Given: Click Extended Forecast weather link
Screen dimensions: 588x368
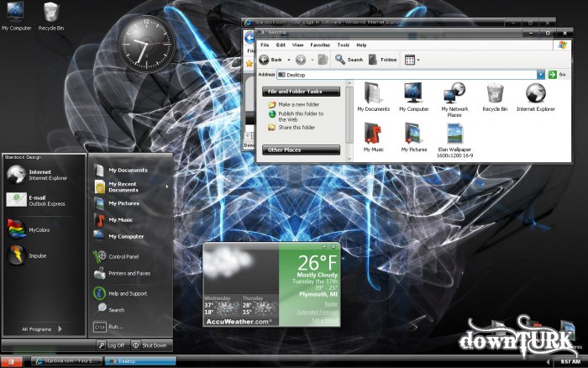Looking at the screenshot, I should [x=318, y=312].
